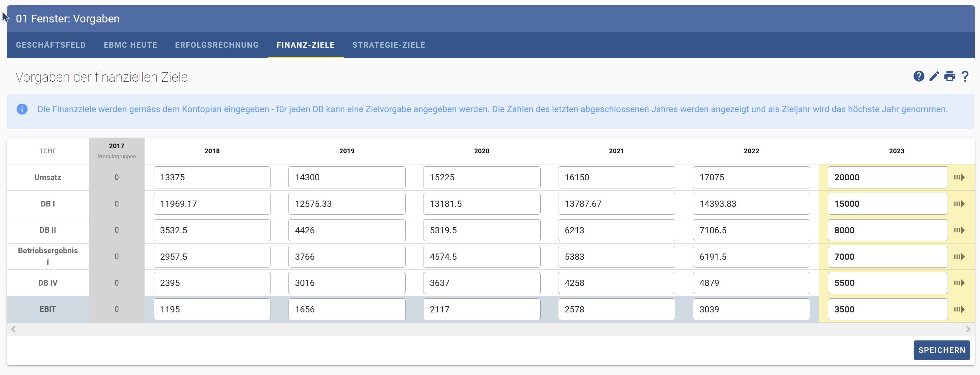The width and height of the screenshot is (980, 375).
Task: Click the right scroll arrow under table
Action: click(x=968, y=329)
